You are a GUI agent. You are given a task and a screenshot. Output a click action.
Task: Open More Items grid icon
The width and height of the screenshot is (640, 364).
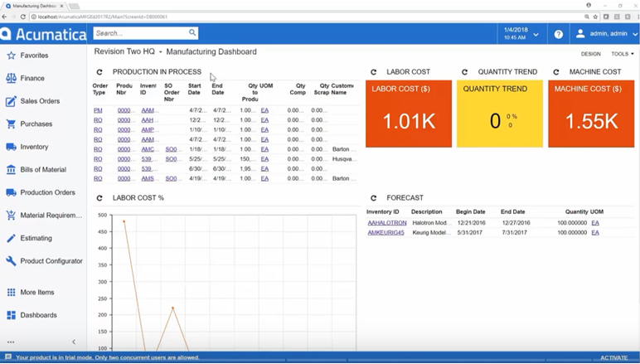[11, 292]
